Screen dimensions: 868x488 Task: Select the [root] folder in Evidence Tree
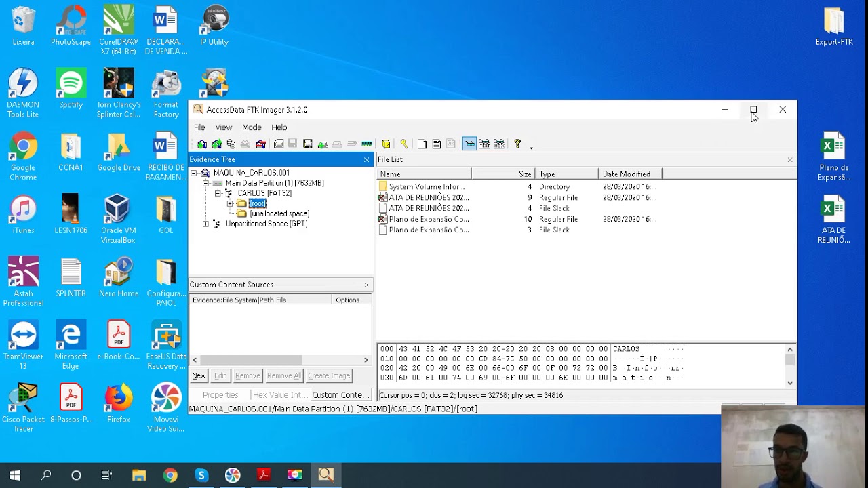(x=258, y=203)
